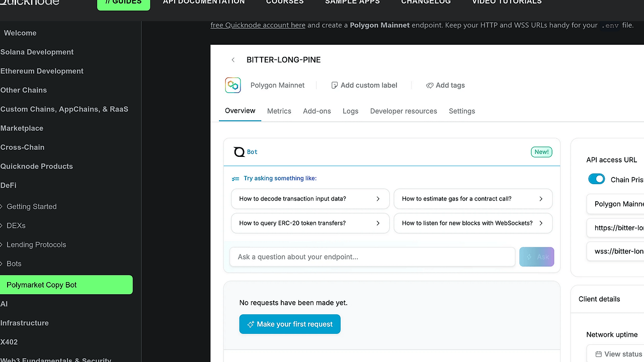Click the Client details heading
The height and width of the screenshot is (362, 644).
tap(599, 299)
